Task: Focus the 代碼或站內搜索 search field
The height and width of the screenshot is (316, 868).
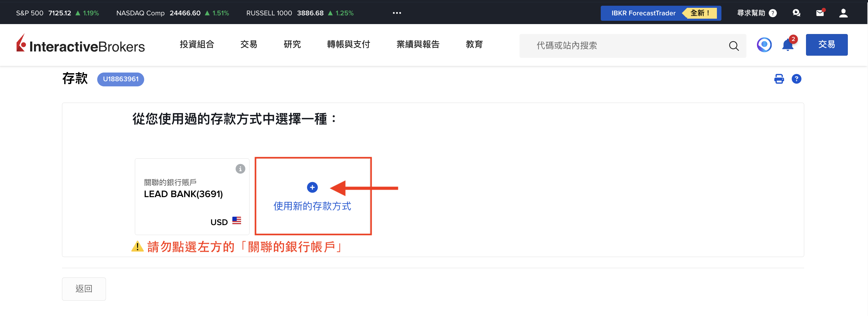Action: tap(623, 46)
